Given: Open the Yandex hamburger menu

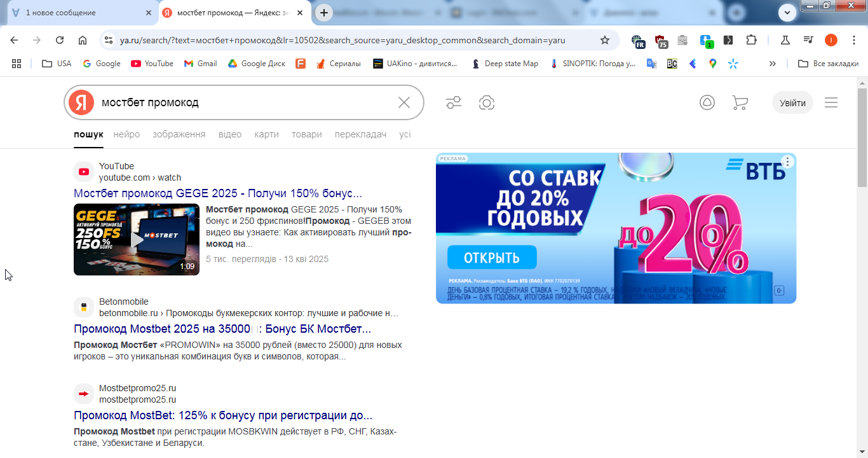Looking at the screenshot, I should click(831, 102).
